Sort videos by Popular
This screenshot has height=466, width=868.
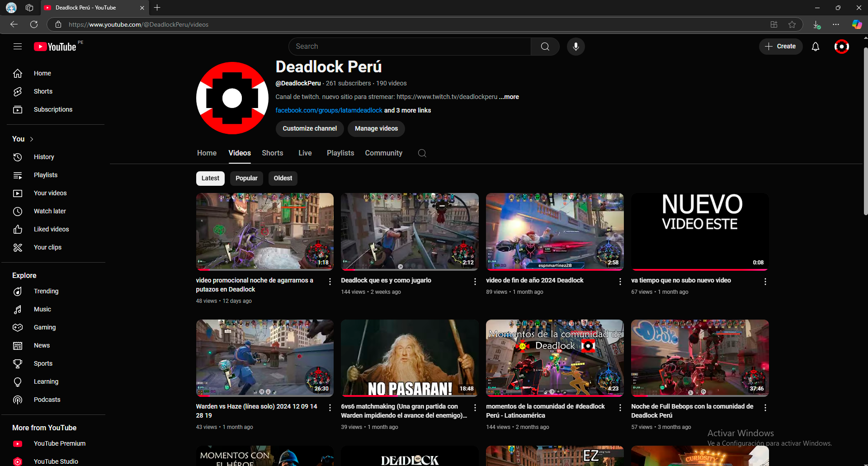coord(246,178)
